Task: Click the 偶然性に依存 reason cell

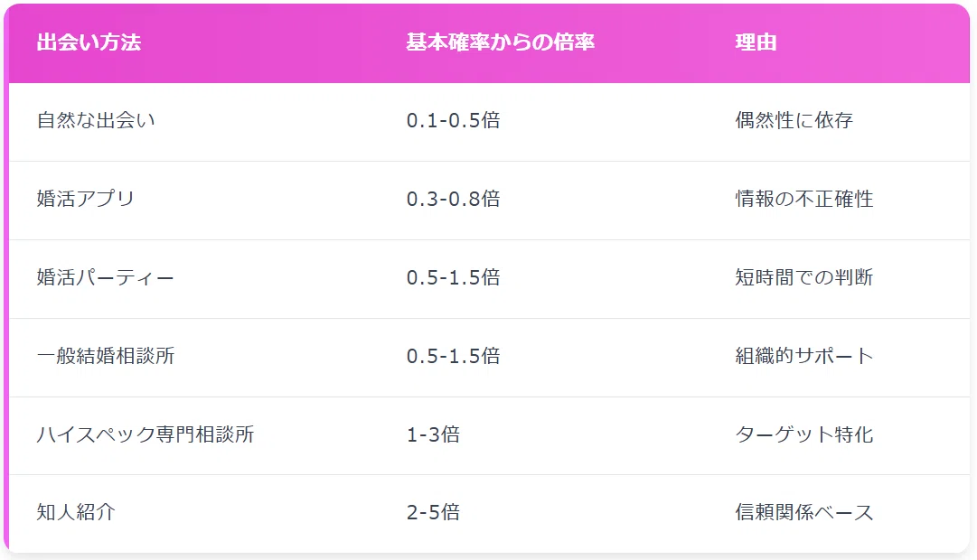Action: pos(794,120)
